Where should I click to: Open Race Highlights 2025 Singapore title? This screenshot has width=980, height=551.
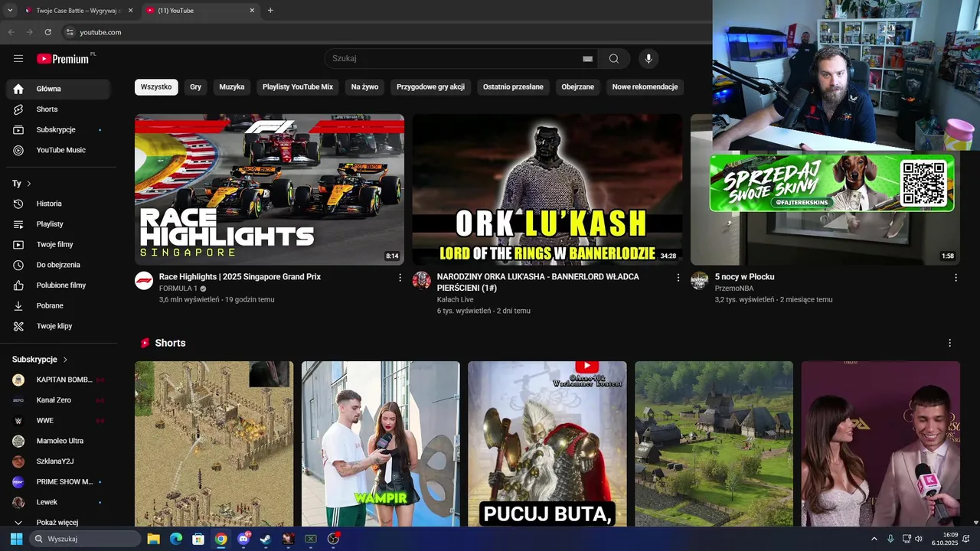coord(240,277)
